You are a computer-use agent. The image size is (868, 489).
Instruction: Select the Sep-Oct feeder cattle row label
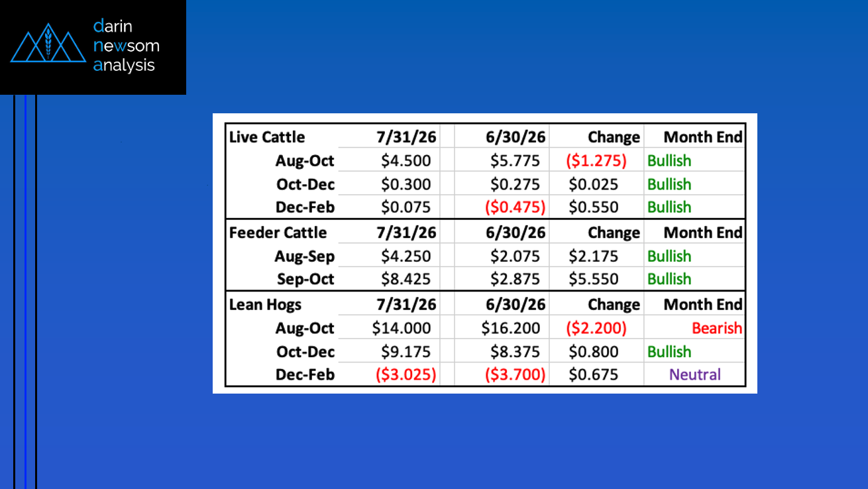point(305,280)
